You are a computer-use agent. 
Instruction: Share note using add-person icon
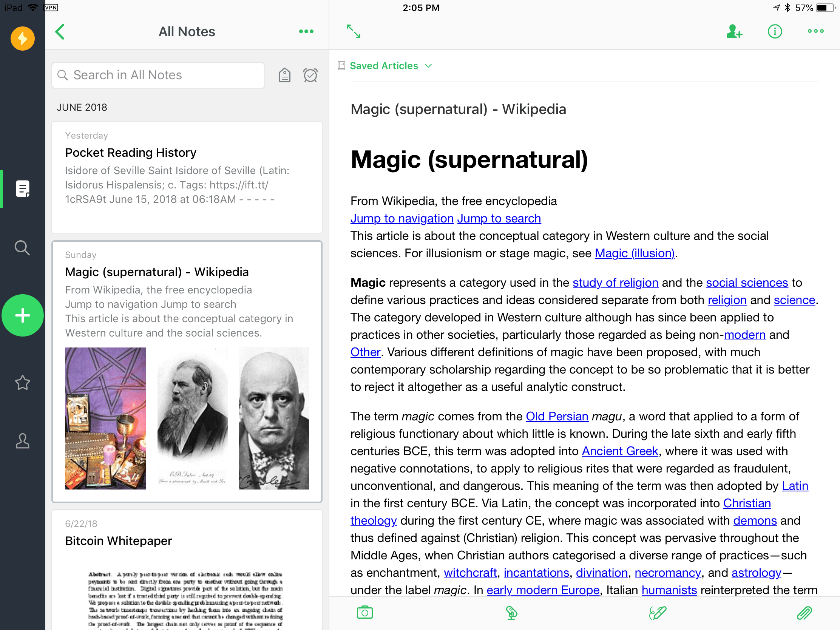(x=733, y=31)
